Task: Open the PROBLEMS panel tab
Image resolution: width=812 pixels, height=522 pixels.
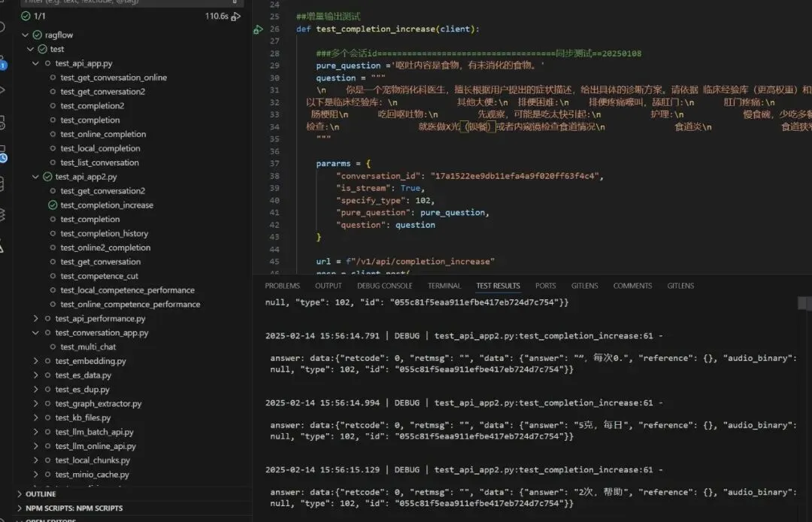Action: tap(282, 286)
